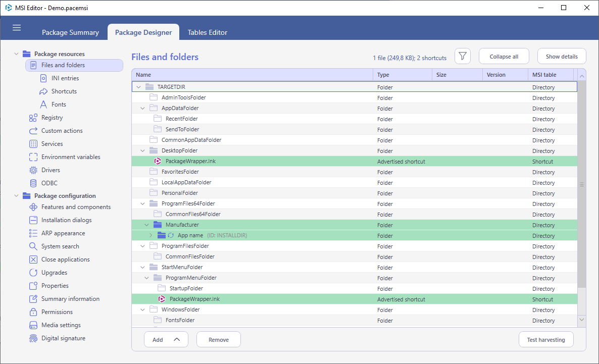Select the FavoritesFolder row
599x364 pixels.
(x=354, y=172)
